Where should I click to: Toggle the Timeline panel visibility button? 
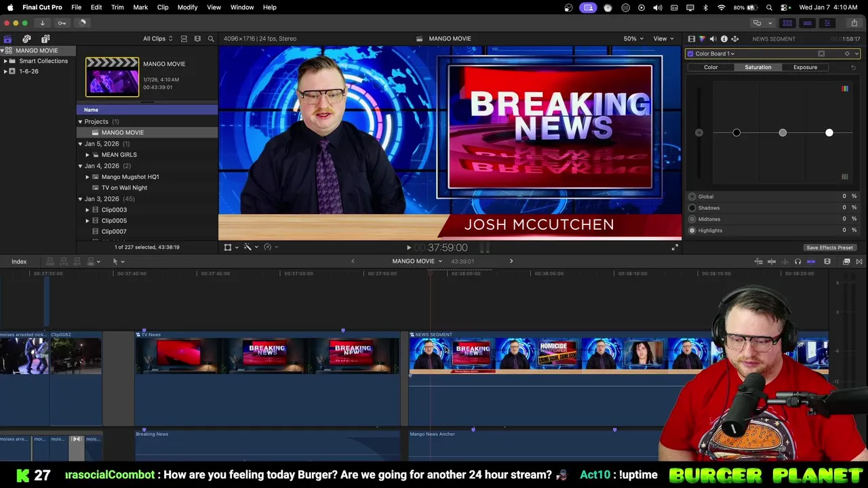point(807,23)
